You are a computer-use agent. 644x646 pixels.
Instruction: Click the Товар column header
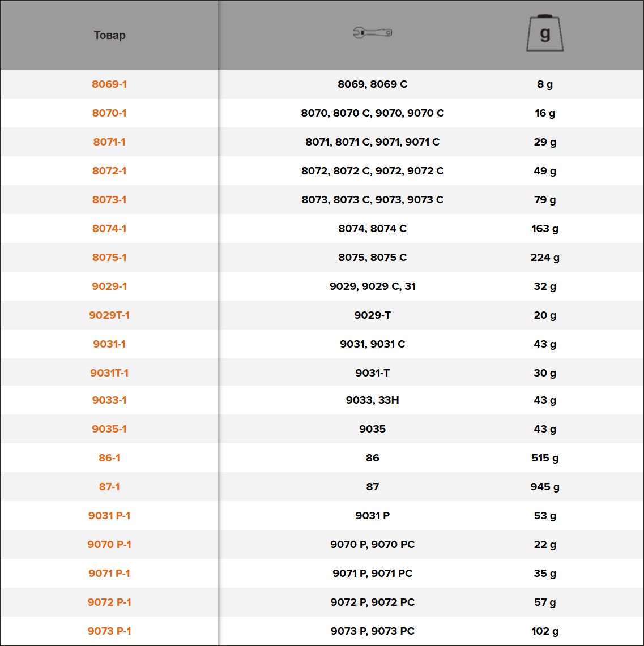coord(110,35)
